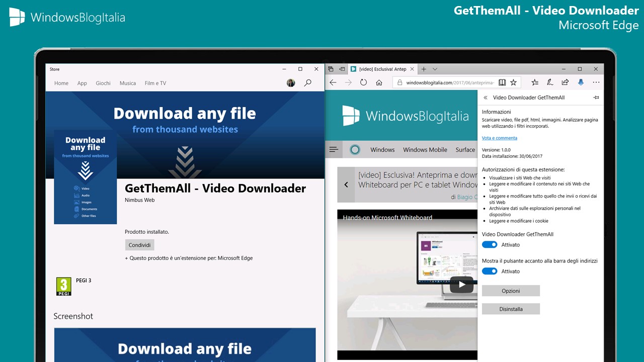The width and height of the screenshot is (644, 362).
Task: Click the Informazioni heading in pane
Action: tap(496, 112)
